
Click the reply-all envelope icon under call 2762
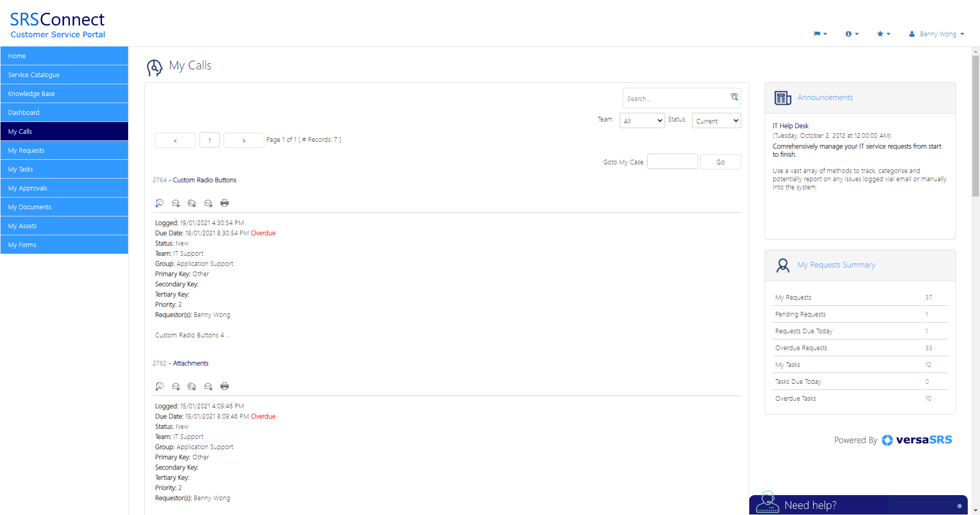(192, 386)
